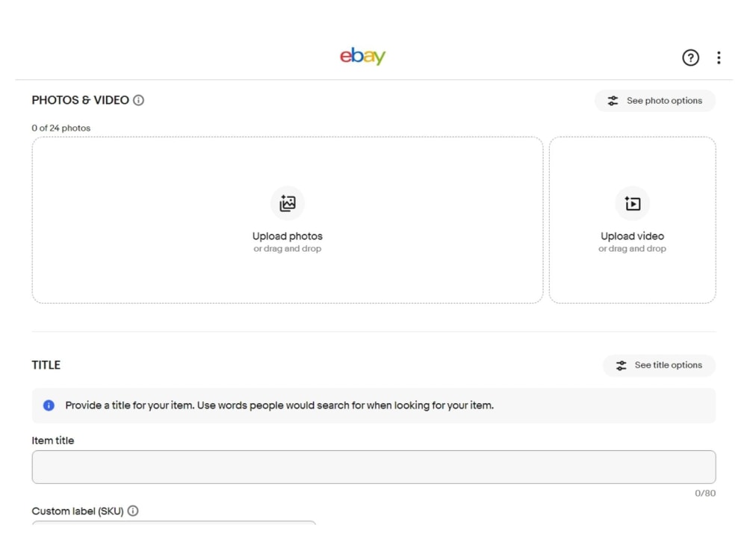Click the upload video play icon

pyautogui.click(x=632, y=203)
